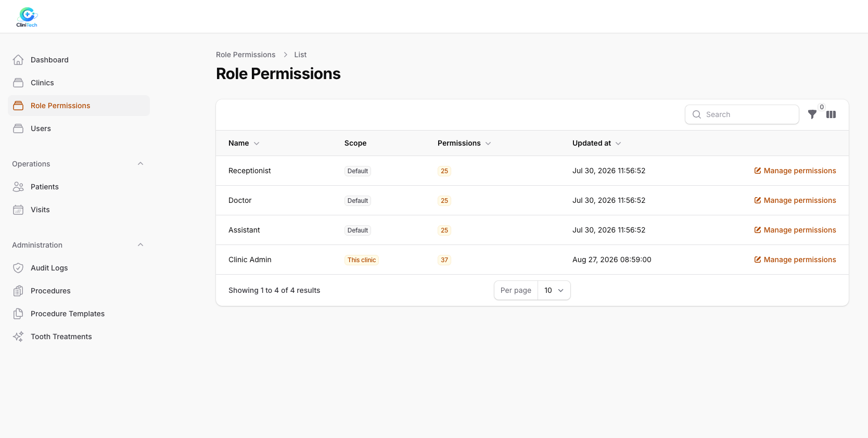
Task: Click the CliniTech logo
Action: [27, 17]
